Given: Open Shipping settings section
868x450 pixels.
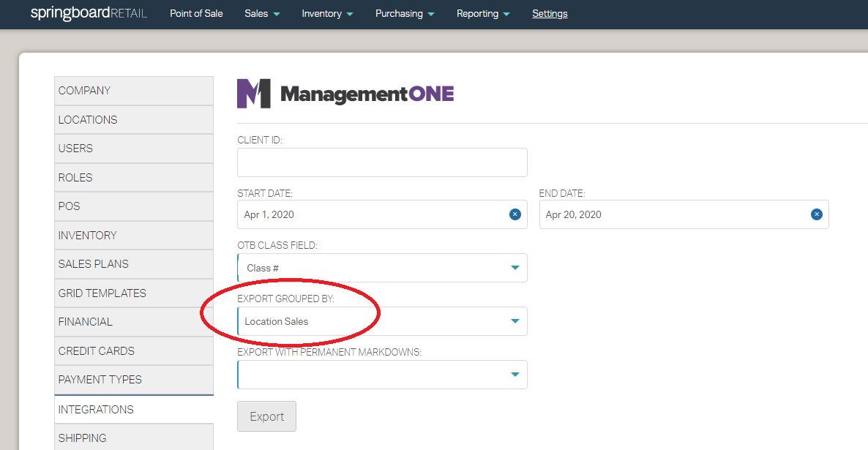Looking at the screenshot, I should pyautogui.click(x=133, y=438).
